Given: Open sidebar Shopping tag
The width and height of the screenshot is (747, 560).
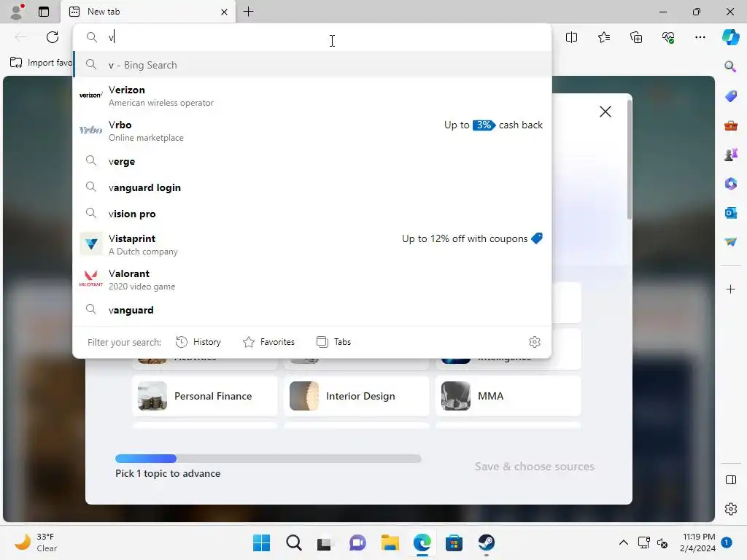Looking at the screenshot, I should point(730,96).
